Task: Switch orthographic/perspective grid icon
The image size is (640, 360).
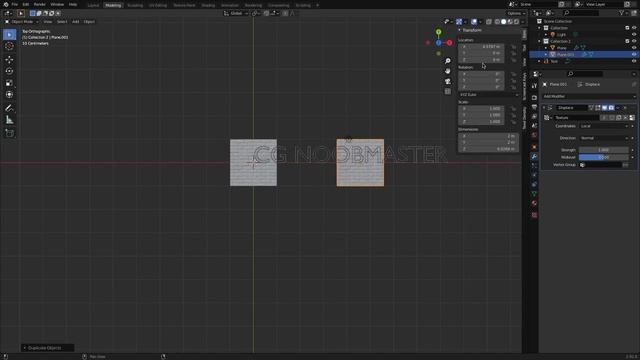Action: (x=448, y=92)
